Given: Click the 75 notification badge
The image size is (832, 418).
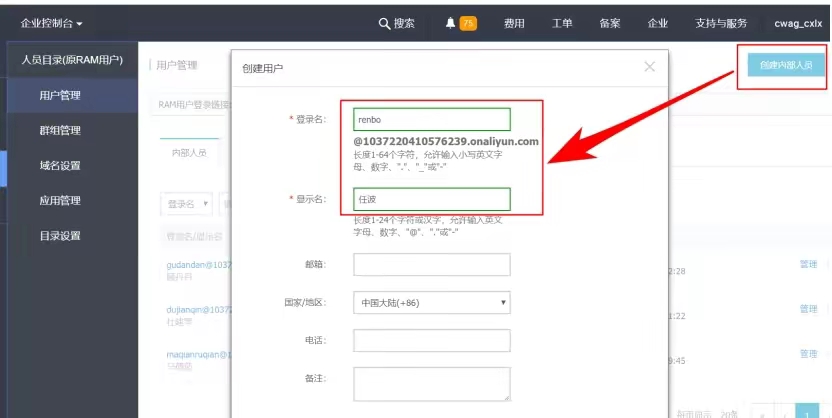Looking at the screenshot, I should coord(468,23).
